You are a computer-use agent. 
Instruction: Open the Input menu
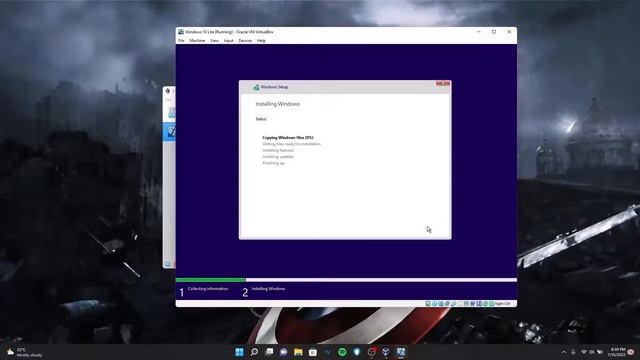point(229,41)
